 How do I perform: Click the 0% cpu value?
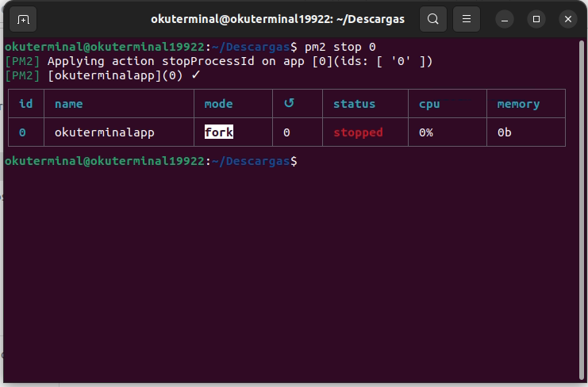click(426, 132)
